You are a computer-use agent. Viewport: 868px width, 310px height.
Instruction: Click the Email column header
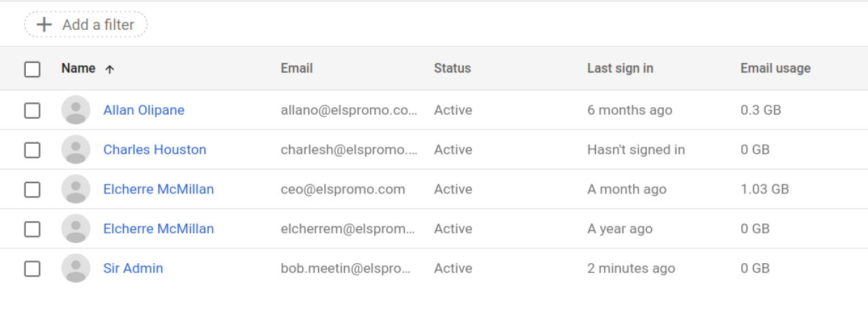pyautogui.click(x=296, y=69)
